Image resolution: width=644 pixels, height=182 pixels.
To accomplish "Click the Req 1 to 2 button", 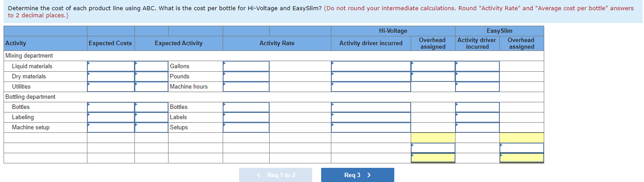I will coord(275,175).
